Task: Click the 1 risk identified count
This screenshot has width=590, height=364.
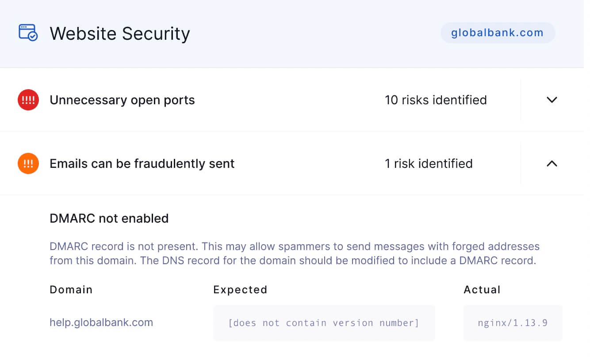Action: click(429, 163)
